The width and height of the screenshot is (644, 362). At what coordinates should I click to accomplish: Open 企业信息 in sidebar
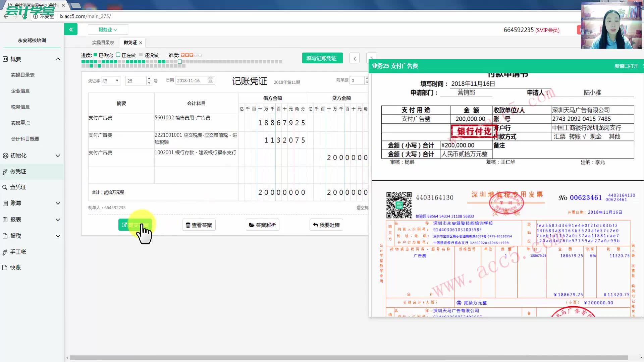pyautogui.click(x=20, y=91)
